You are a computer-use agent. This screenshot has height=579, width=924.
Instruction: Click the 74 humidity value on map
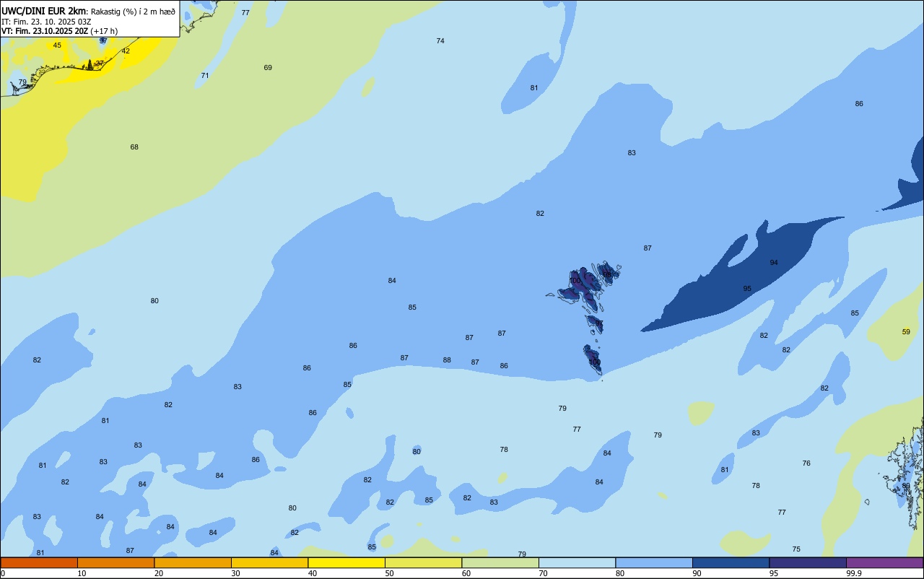[x=440, y=41]
